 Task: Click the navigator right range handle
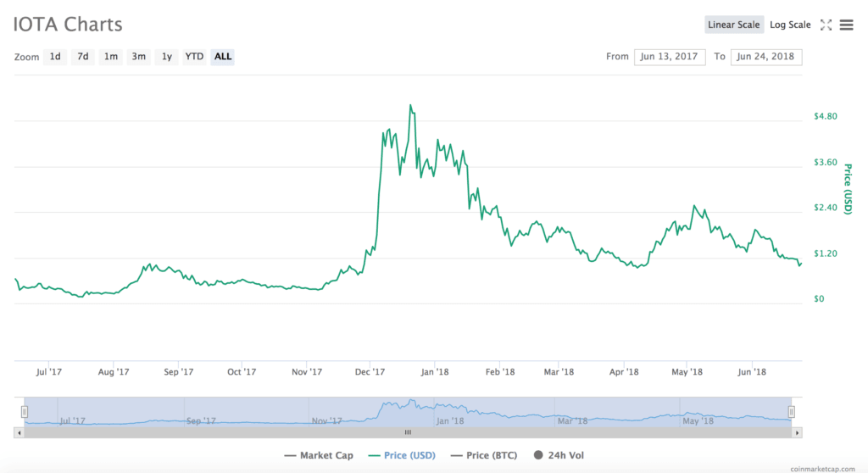coord(792,411)
